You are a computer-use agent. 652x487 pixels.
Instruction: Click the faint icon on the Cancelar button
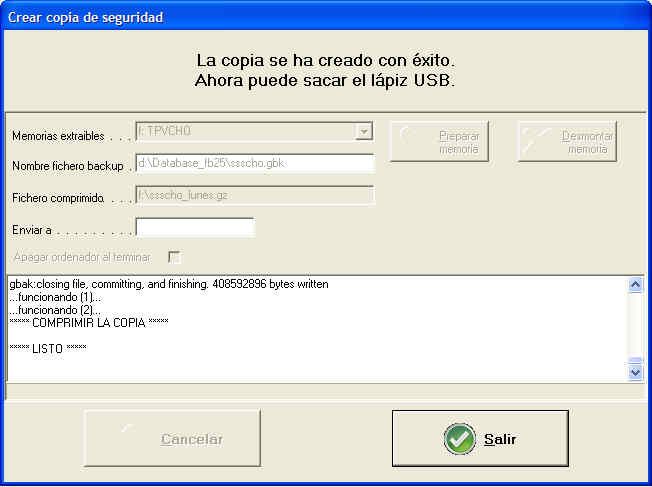(x=126, y=429)
